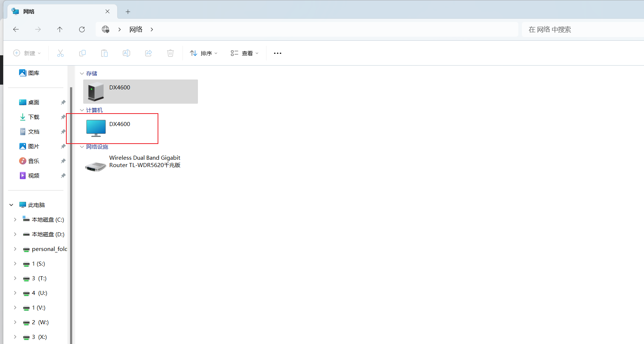Open the chevron after 网络 in address bar
Viewport: 644px width, 344px height.
pyautogui.click(x=152, y=29)
